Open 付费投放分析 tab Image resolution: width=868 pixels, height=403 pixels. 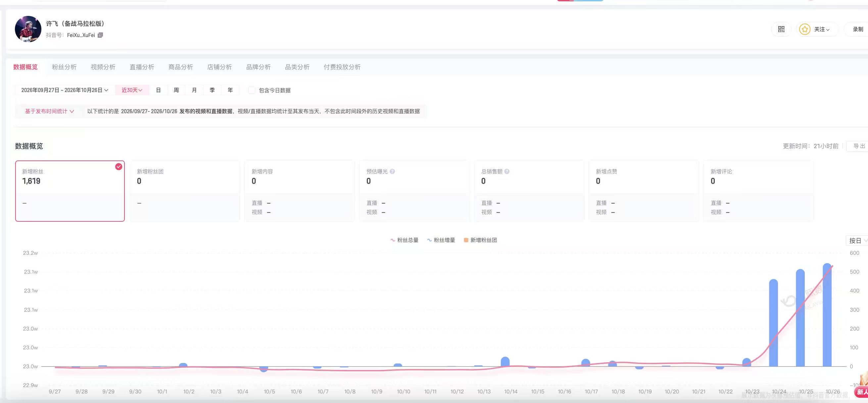[342, 67]
